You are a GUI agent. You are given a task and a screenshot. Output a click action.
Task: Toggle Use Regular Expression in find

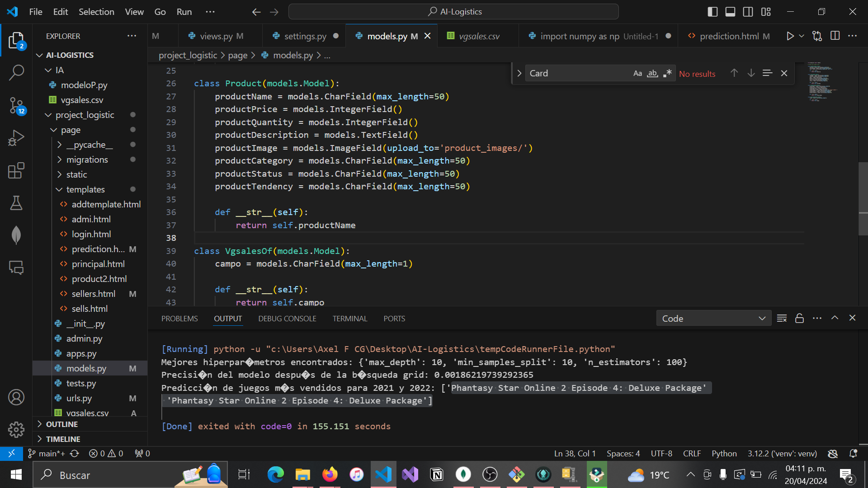667,73
